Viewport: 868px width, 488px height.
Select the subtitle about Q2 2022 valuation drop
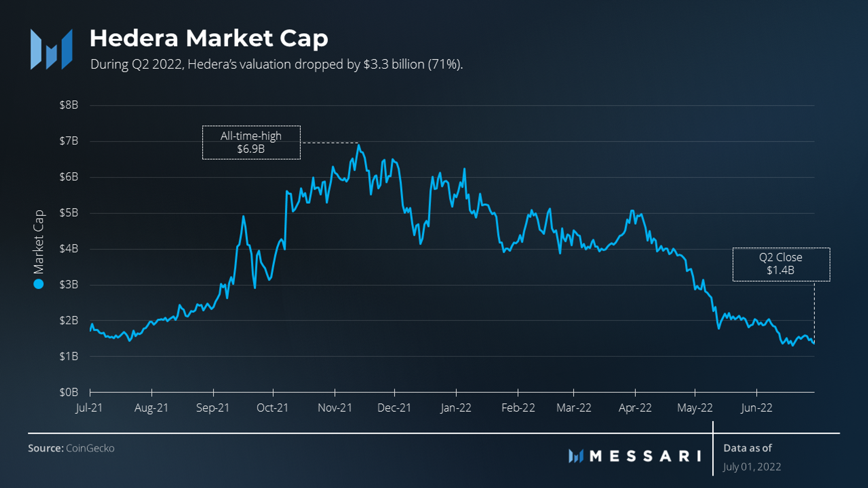pyautogui.click(x=276, y=64)
